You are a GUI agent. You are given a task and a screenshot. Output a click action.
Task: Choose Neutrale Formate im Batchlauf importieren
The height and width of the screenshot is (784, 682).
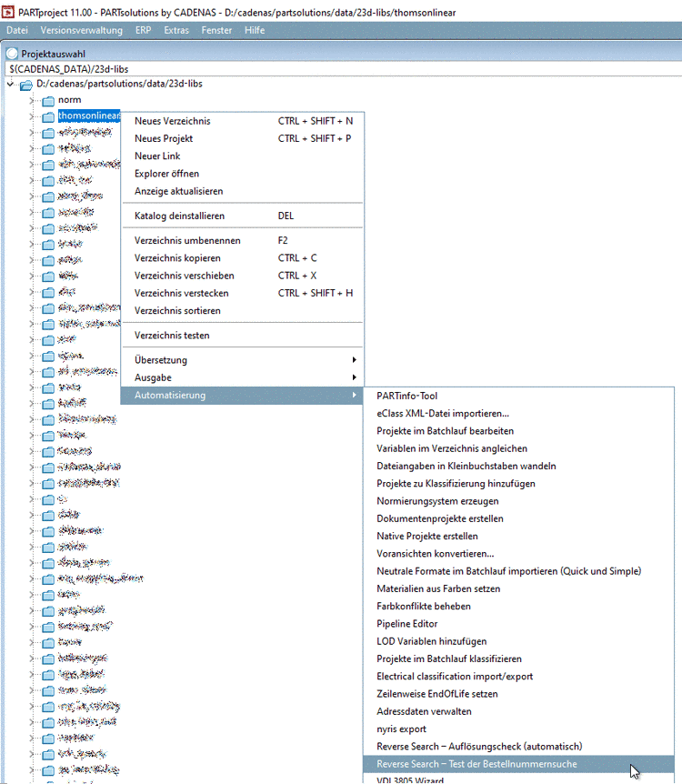point(518,571)
